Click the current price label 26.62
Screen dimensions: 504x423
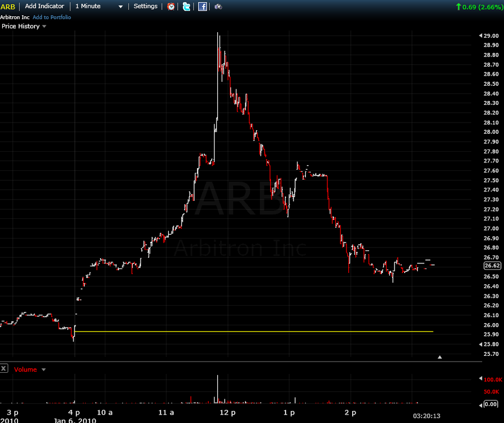492,266
